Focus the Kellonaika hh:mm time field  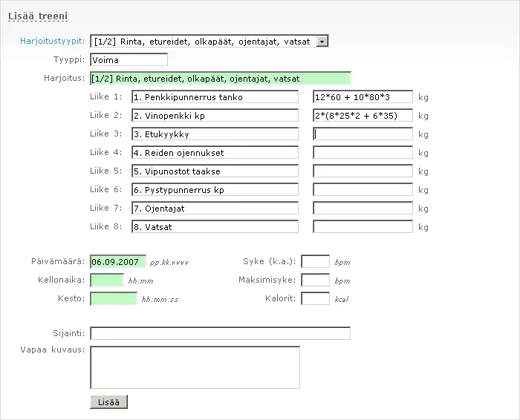pyautogui.click(x=106, y=280)
